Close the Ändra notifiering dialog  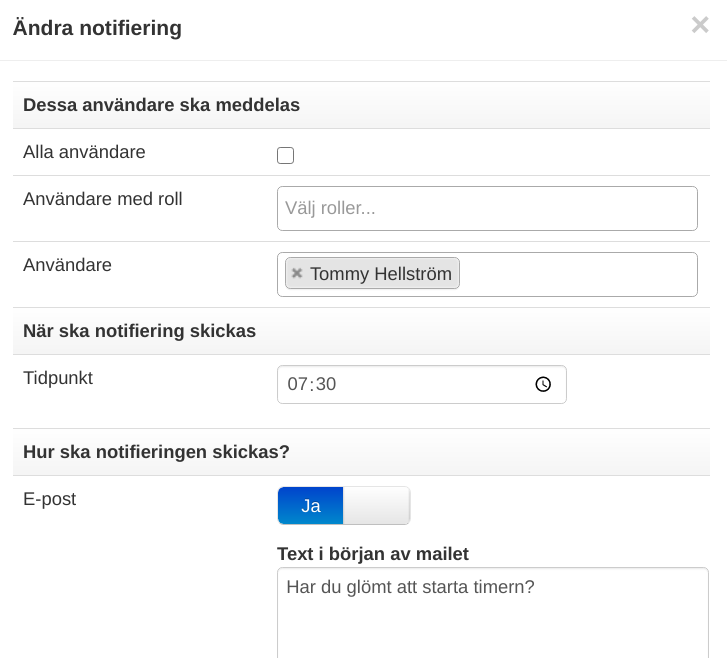tap(700, 25)
